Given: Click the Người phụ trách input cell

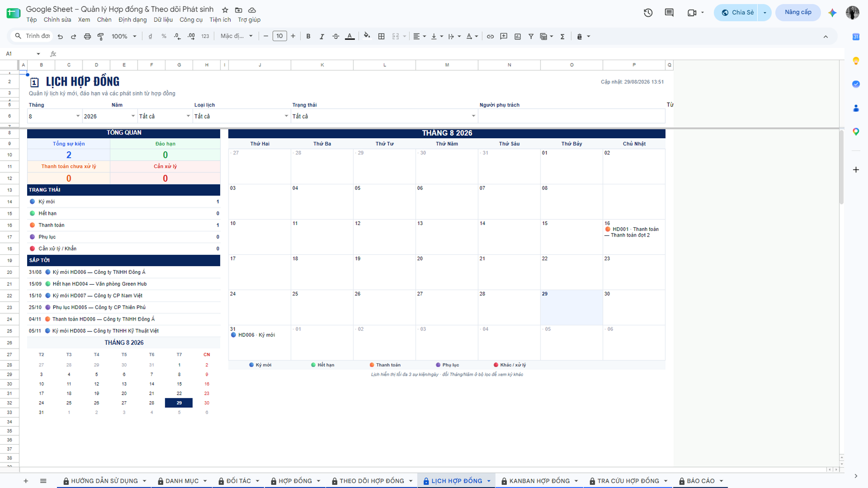Looking at the screenshot, I should (572, 116).
